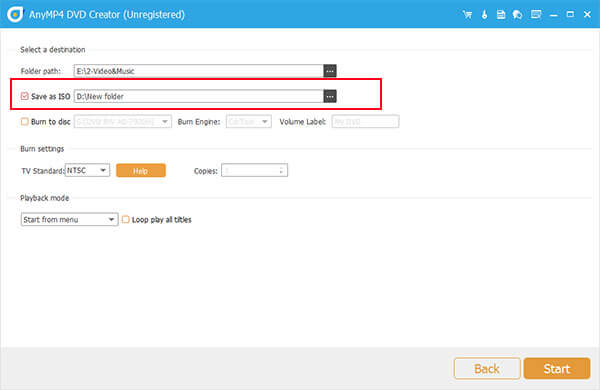Viewport: 600px width, 390px height.
Task: Close the AnyMP4 DVD Creator window
Action: (x=587, y=15)
